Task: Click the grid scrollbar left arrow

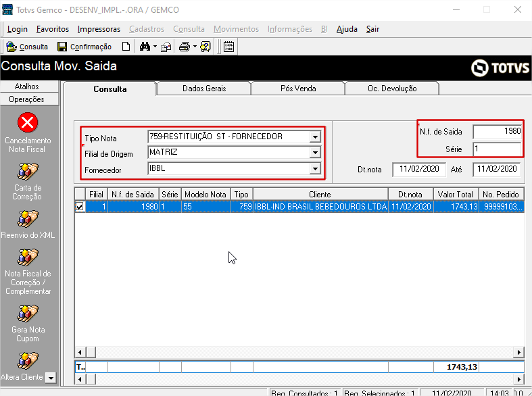Action: click(x=80, y=352)
